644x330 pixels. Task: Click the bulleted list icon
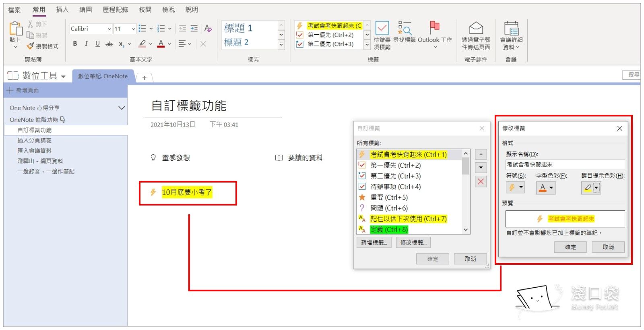click(x=142, y=29)
